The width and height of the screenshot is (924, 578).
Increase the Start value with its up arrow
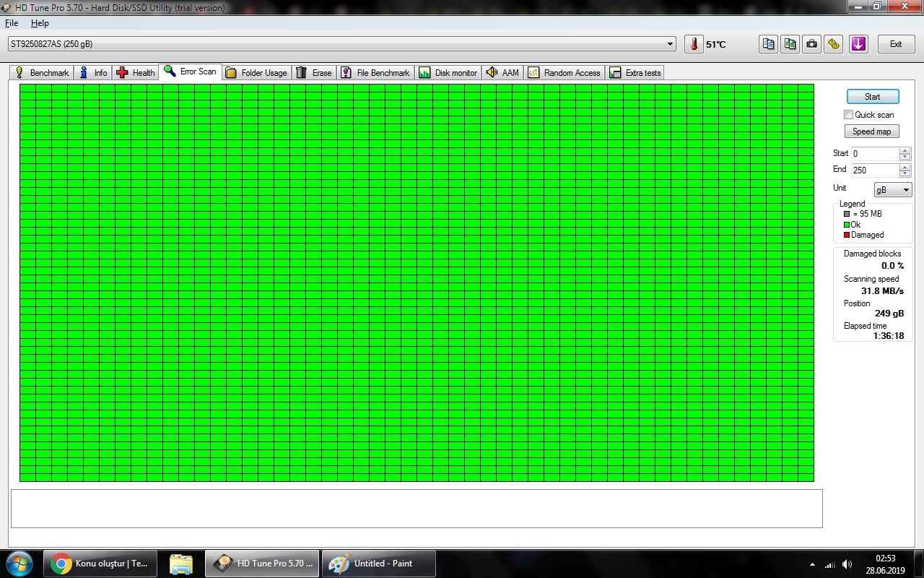tap(905, 150)
